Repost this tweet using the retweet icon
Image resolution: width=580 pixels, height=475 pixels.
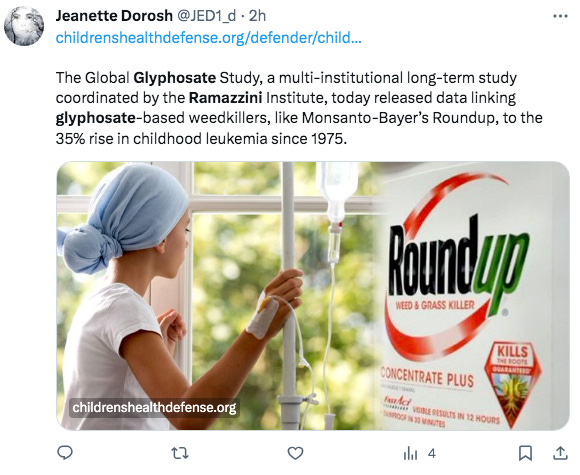(x=180, y=453)
